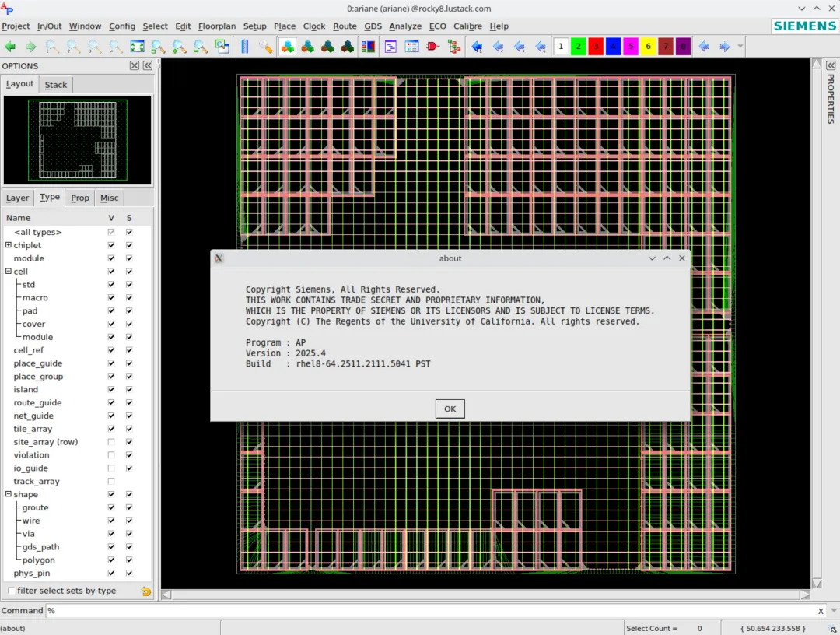
Task: Click the layer color palette icon
Action: [x=368, y=47]
